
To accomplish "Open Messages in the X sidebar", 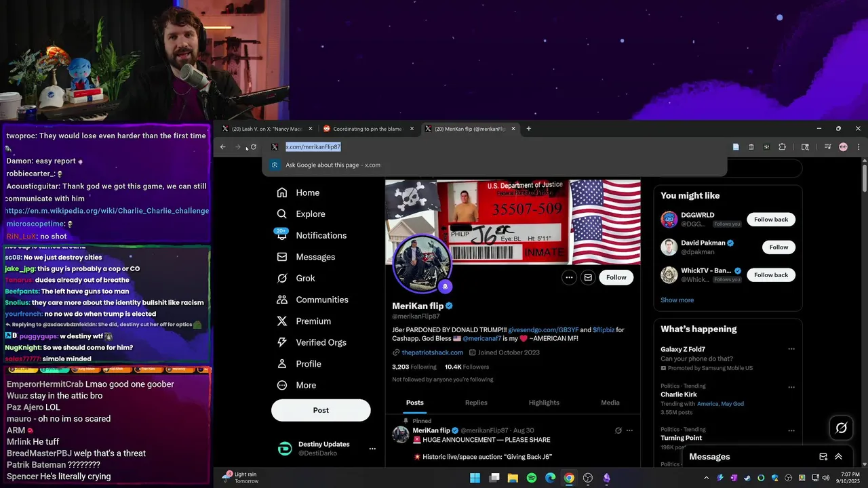I will 306,257.
